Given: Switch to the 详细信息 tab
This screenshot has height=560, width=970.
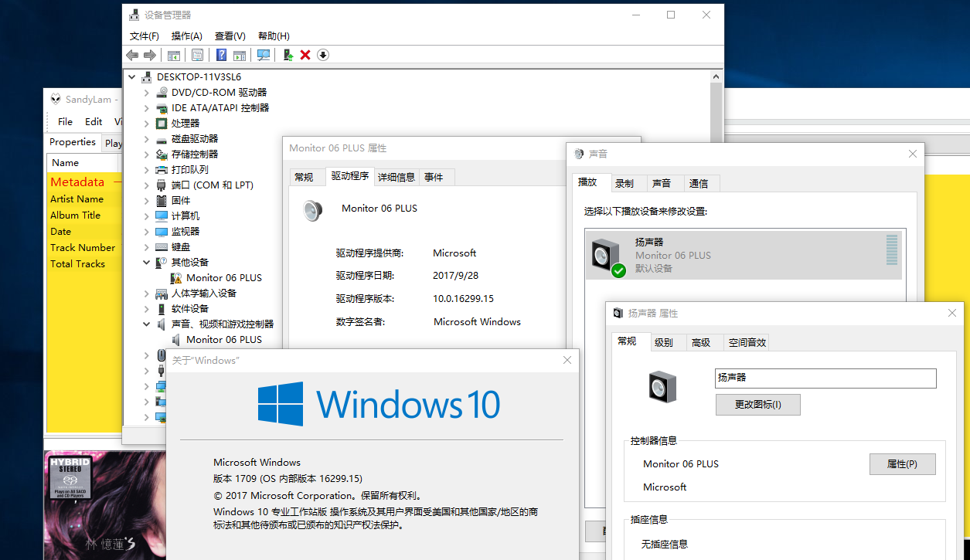Looking at the screenshot, I should 397,178.
